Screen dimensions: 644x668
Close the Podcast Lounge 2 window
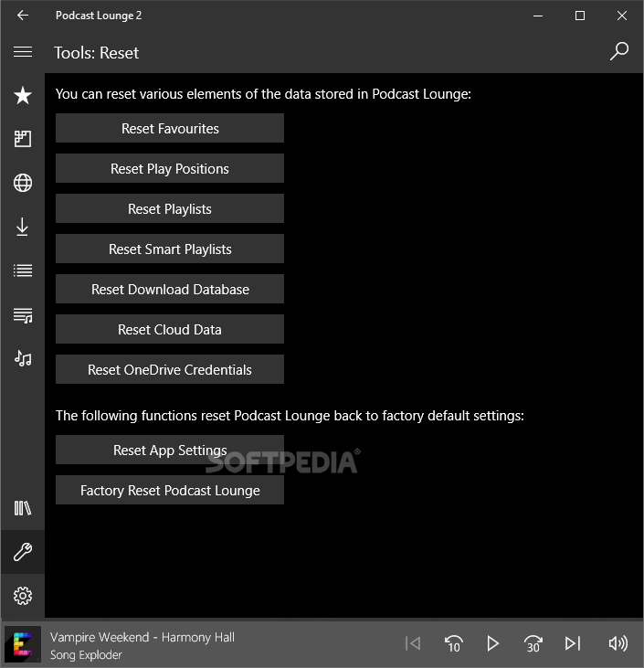[622, 16]
